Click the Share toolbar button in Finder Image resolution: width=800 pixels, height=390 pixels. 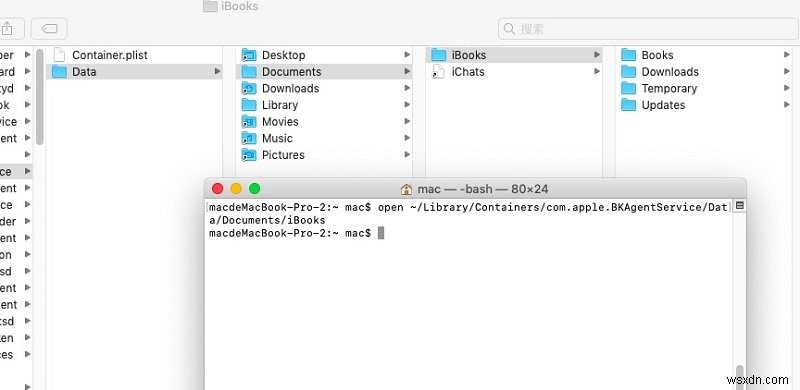pos(6,29)
